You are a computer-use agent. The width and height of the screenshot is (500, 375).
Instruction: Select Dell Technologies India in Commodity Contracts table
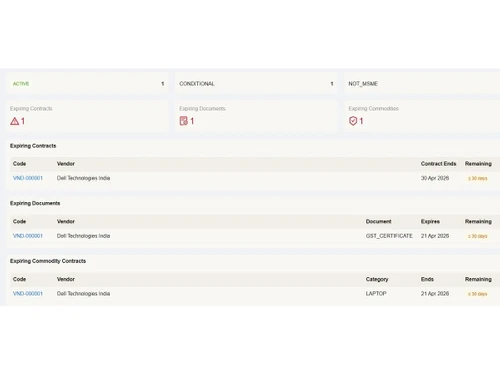pos(83,293)
